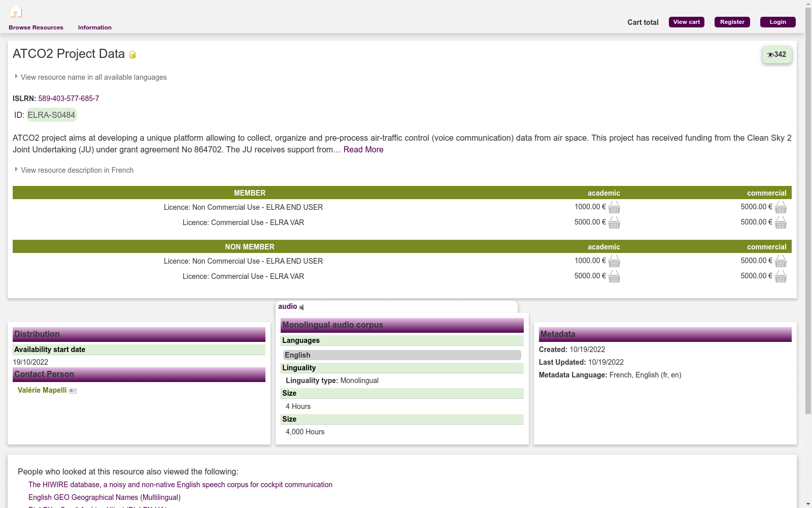The image size is (812, 508).
Task: Open the Information menu
Action: [x=95, y=27]
